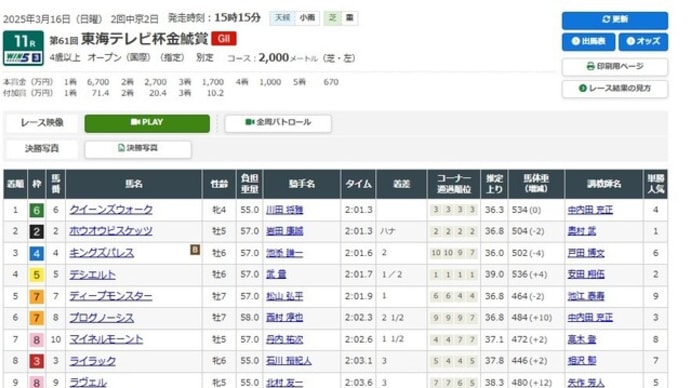Open レース結果の見方 help guide
The width and height of the screenshot is (690, 388).
click(614, 88)
